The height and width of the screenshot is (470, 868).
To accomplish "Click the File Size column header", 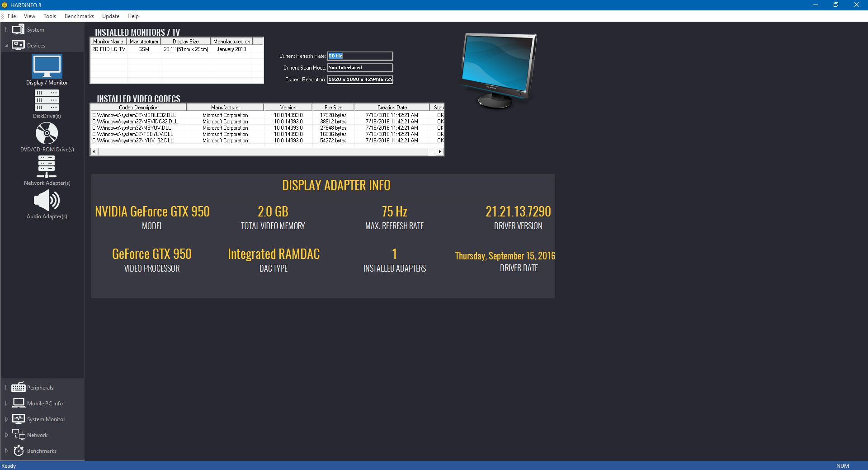I will [333, 108].
